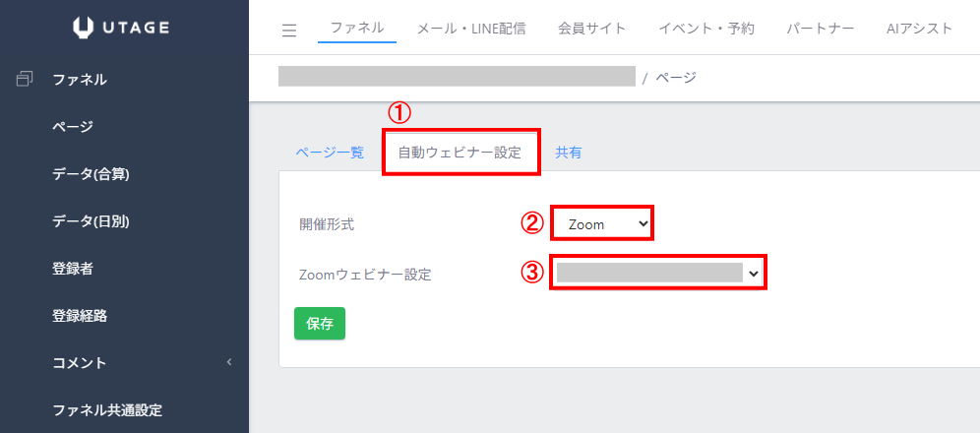The height and width of the screenshot is (433, 980).
Task: Select パートナー in the top navigation
Action: (x=821, y=28)
